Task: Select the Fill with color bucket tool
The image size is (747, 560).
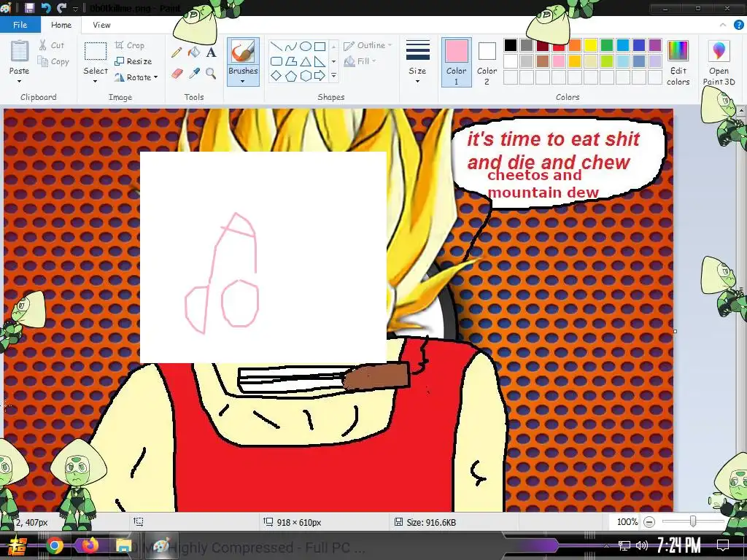Action: (x=194, y=52)
